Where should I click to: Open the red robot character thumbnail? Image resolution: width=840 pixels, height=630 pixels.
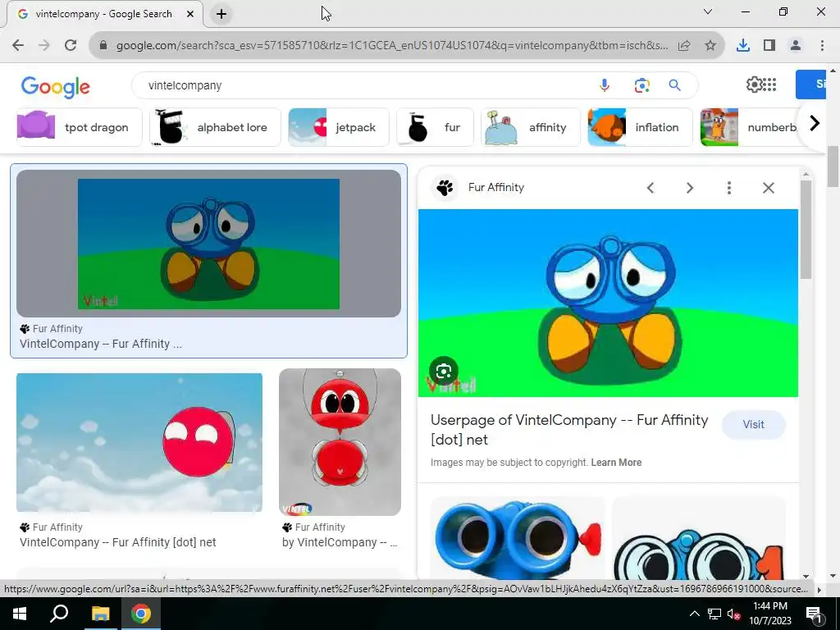click(340, 442)
